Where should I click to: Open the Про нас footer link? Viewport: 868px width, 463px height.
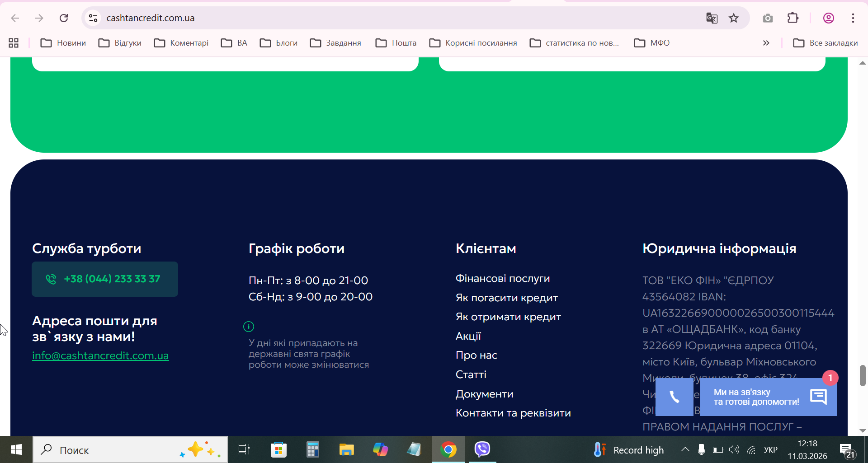pyautogui.click(x=476, y=355)
